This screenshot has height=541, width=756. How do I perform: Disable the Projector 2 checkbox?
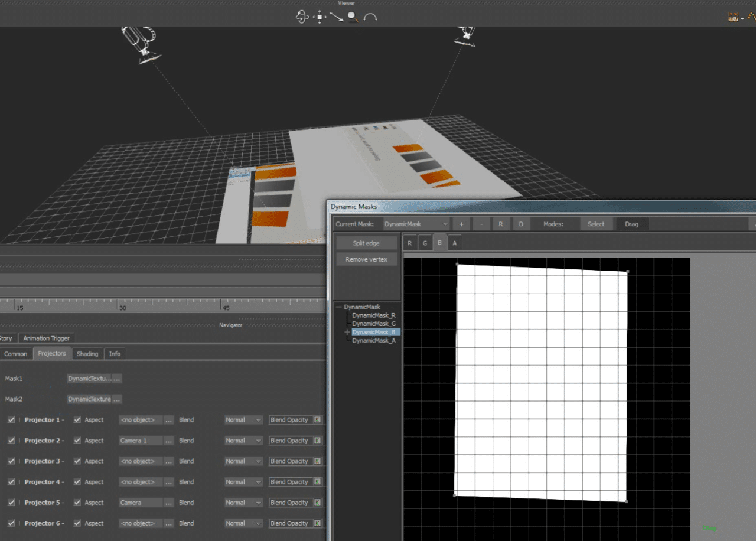(x=11, y=441)
